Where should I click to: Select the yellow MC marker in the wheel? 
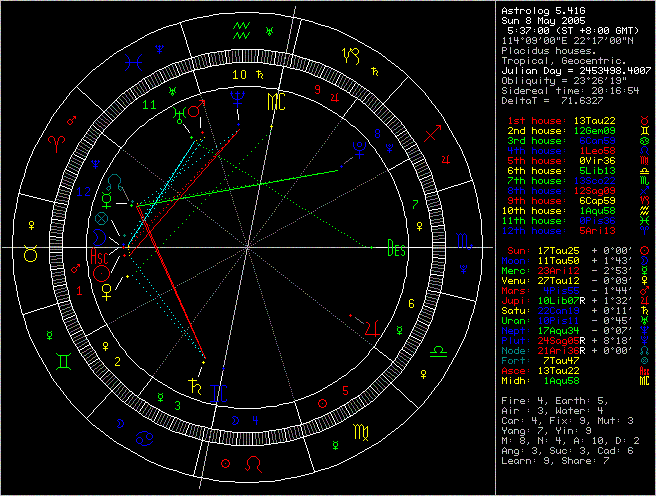tap(274, 102)
